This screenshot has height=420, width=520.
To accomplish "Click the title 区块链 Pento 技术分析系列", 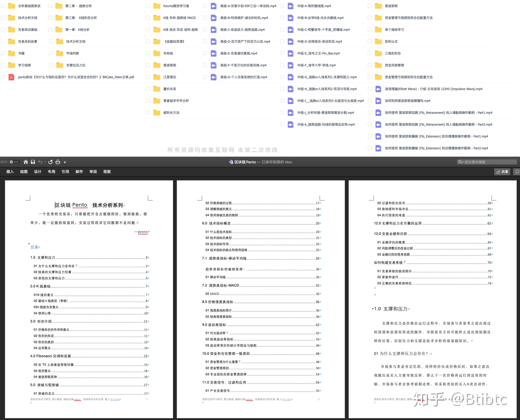I will [x=89, y=205].
